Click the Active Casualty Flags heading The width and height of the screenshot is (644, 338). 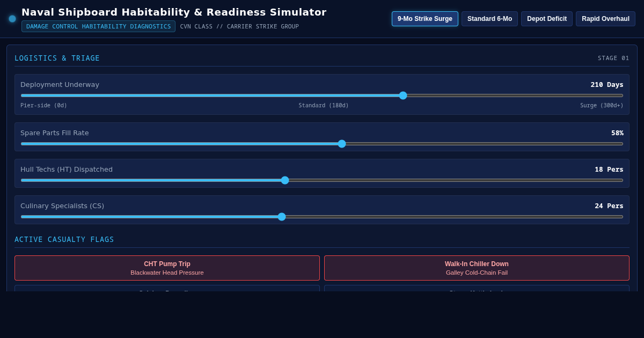point(64,239)
